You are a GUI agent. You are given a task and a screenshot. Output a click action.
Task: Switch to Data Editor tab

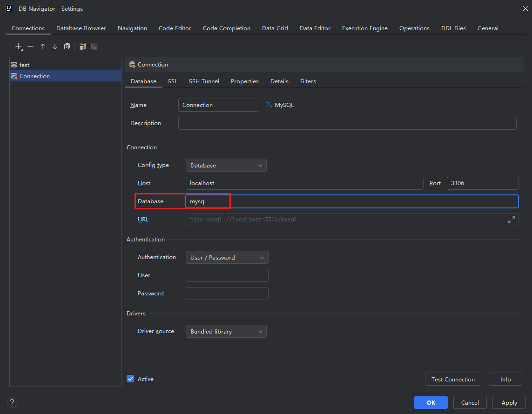coord(315,28)
